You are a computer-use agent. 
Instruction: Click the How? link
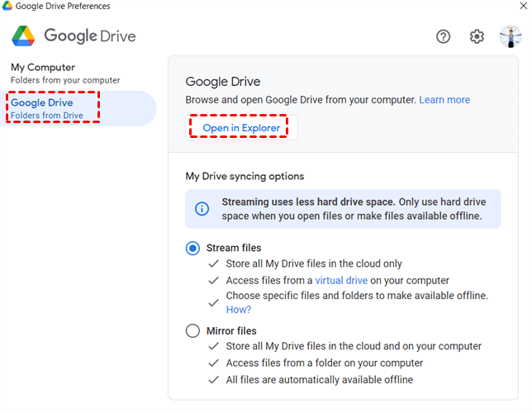point(238,310)
